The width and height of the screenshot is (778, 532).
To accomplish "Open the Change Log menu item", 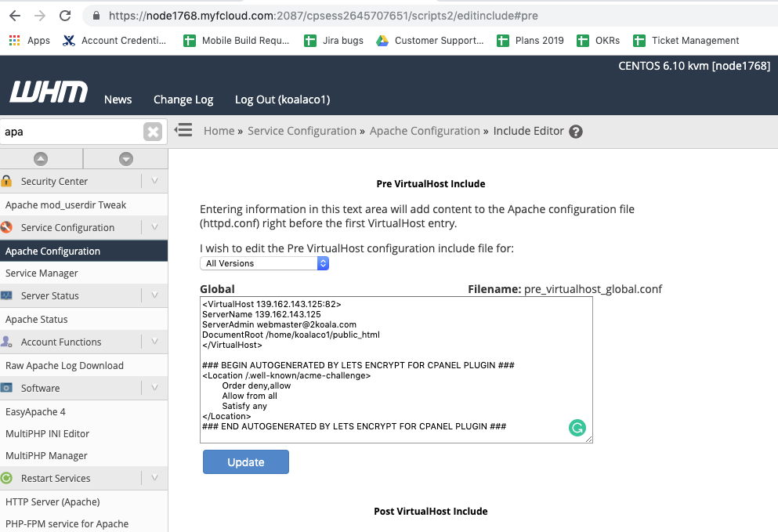I will coord(183,100).
